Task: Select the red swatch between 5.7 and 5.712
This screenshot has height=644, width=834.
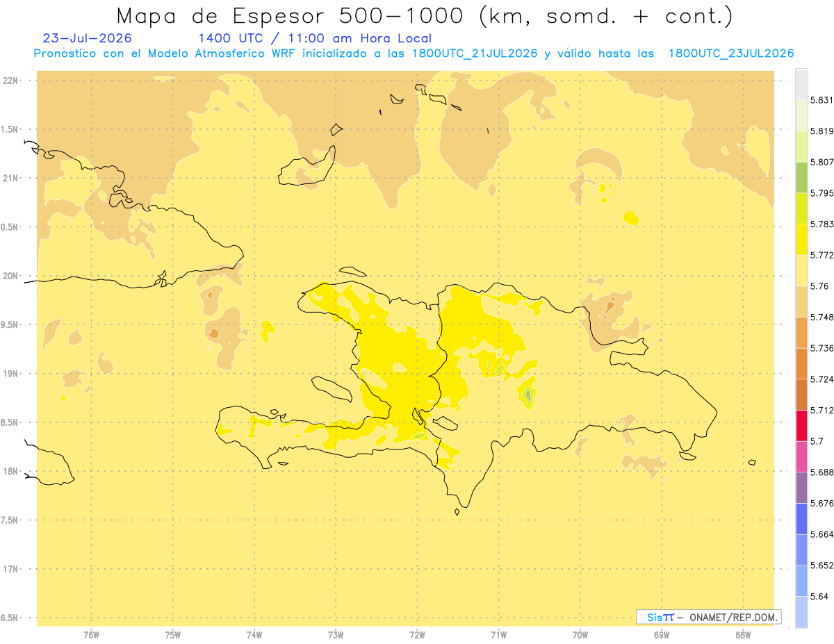Action: click(801, 425)
